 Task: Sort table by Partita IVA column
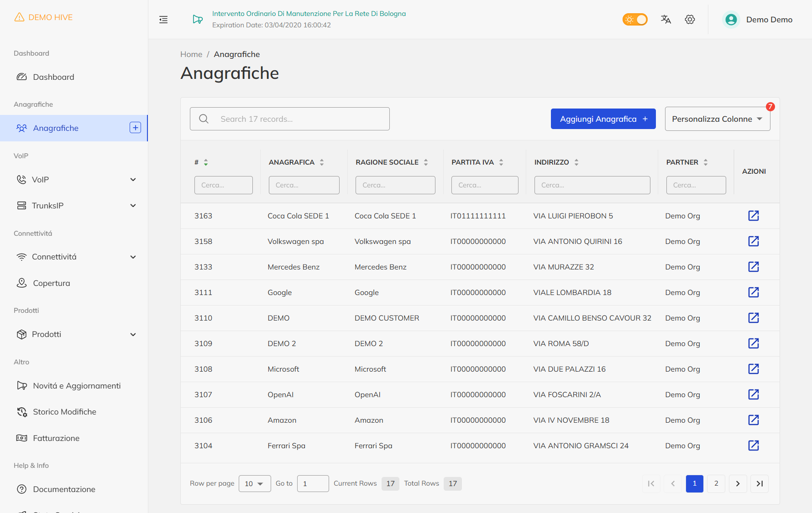point(501,162)
